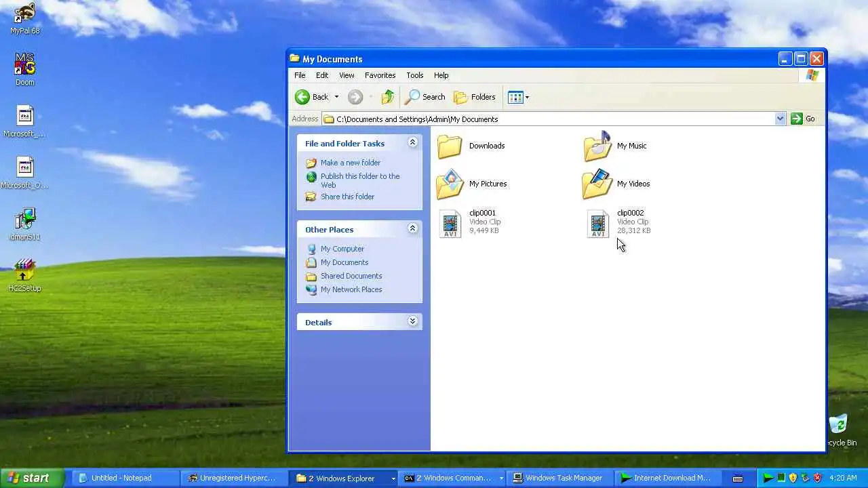
Task: Click Make a new folder link
Action: 351,163
